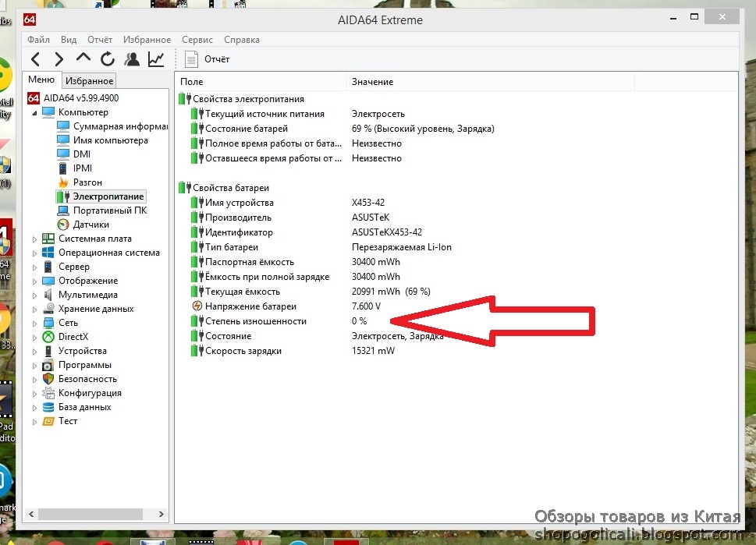Select Конфигурация in the tree
The width and height of the screenshot is (756, 545).
[x=90, y=393]
